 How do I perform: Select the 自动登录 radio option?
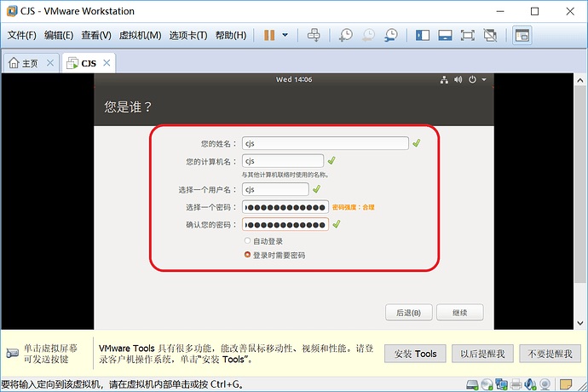(x=247, y=241)
